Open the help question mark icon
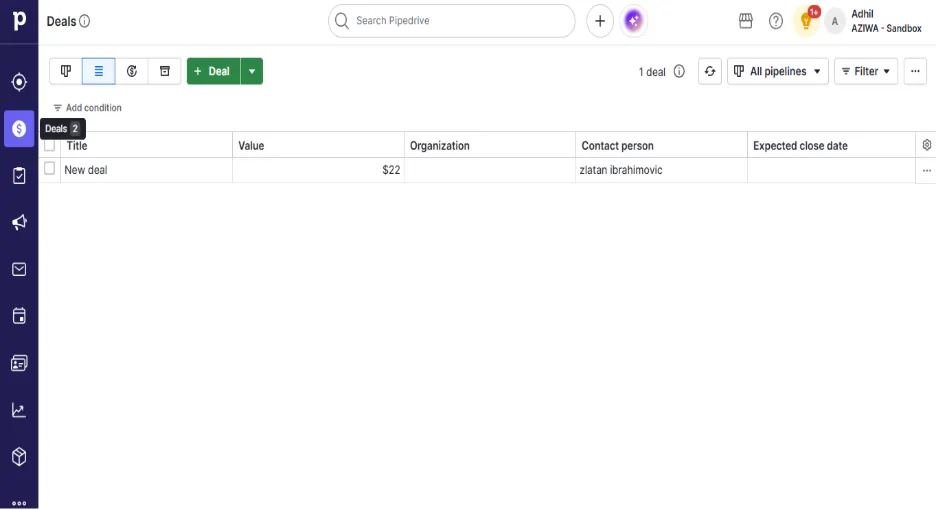This screenshot has width=936, height=510. [775, 21]
